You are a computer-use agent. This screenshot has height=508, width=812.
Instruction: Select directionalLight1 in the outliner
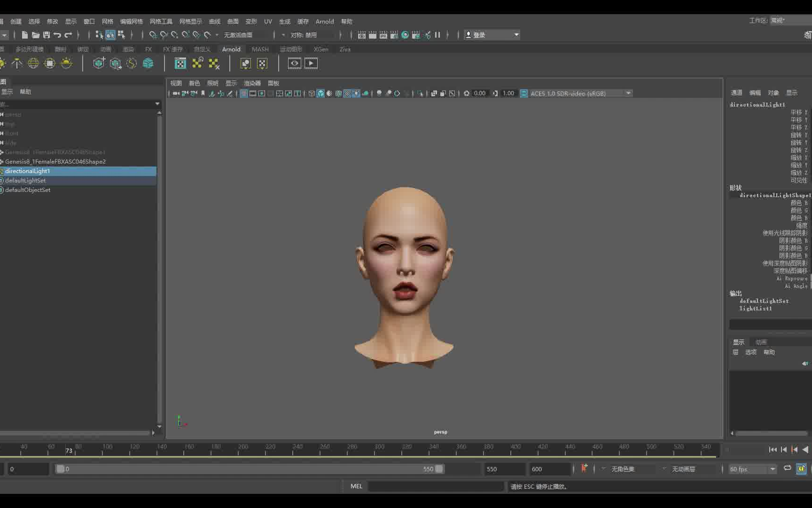(27, 171)
